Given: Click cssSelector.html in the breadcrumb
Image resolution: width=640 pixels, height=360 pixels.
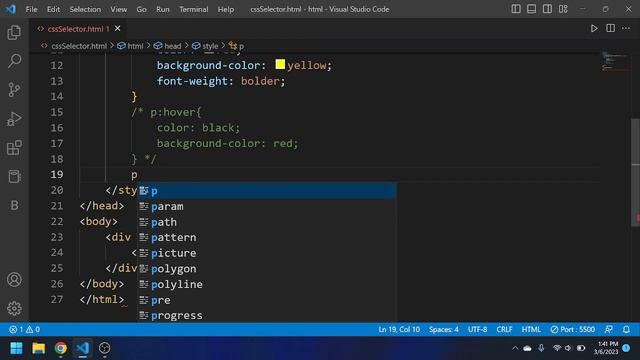Looking at the screenshot, I should coord(79,46).
